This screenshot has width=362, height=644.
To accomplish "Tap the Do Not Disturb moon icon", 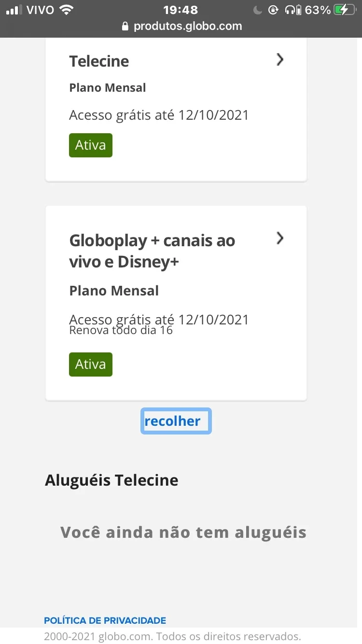I will 258,10.
